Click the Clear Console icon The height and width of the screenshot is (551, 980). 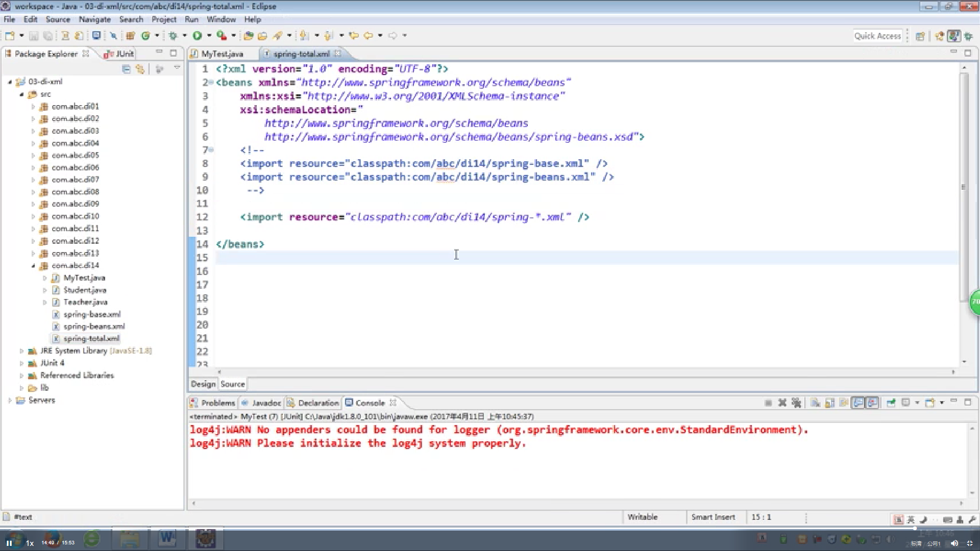click(816, 403)
